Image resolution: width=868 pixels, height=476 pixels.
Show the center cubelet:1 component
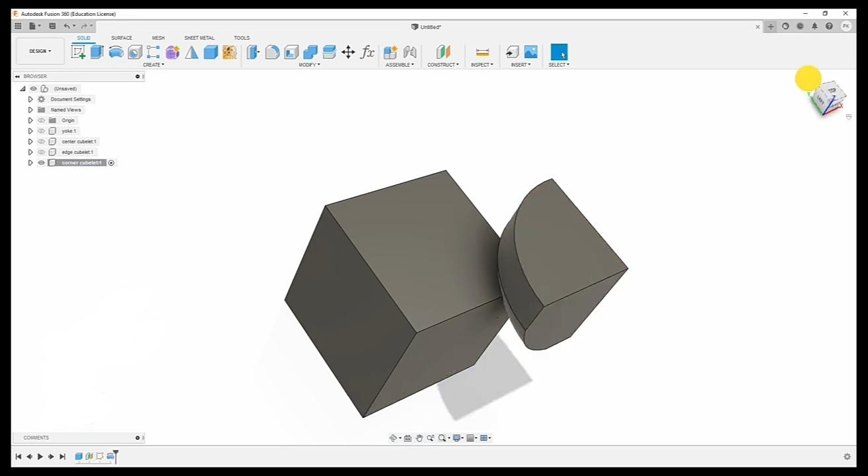click(x=41, y=141)
